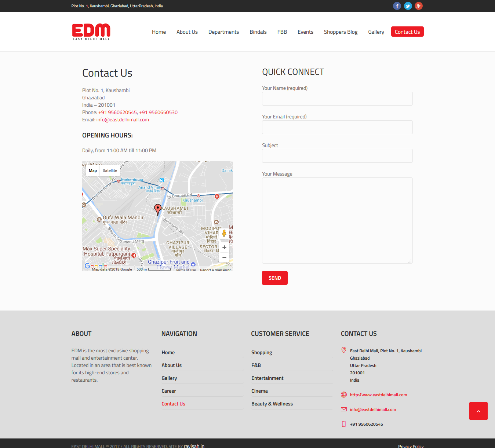Click the globe icon next to website URL
The height and width of the screenshot is (448, 495).
pyautogui.click(x=343, y=394)
